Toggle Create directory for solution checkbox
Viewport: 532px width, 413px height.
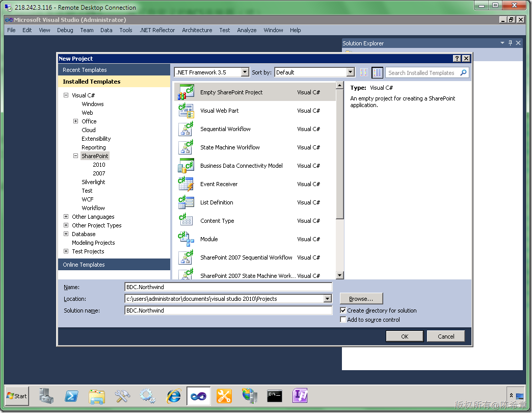343,310
